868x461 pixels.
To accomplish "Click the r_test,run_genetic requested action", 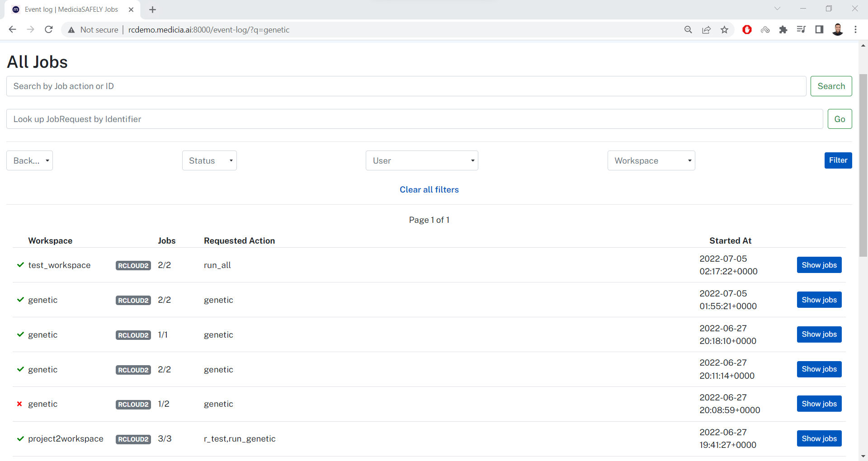I will (x=240, y=439).
